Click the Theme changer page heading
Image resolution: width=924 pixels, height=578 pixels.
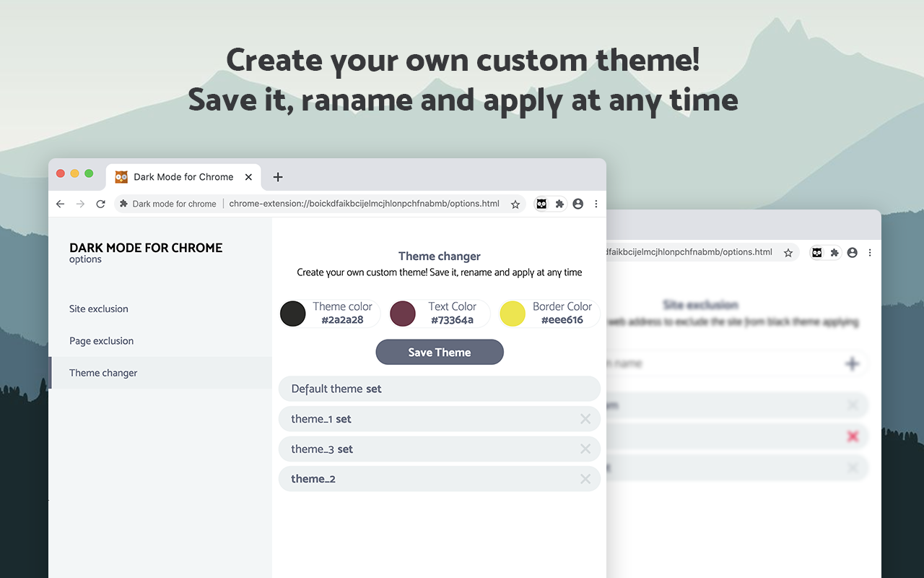[x=440, y=256]
